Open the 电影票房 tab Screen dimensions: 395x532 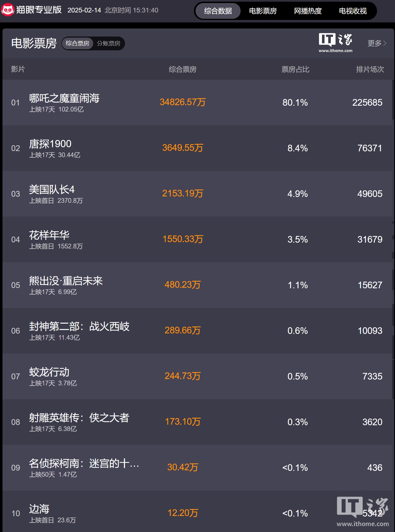[263, 11]
